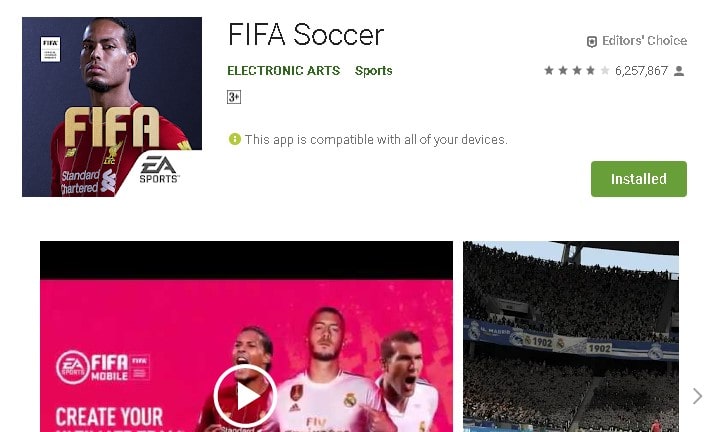Image resolution: width=716 pixels, height=432 pixels.
Task: Click the green compatibility info icon
Action: coord(235,139)
